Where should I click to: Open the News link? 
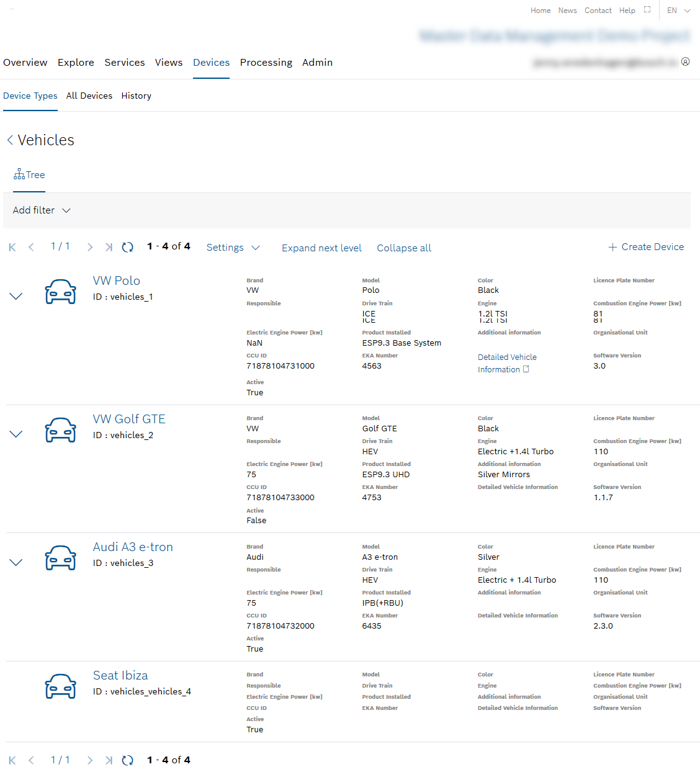(x=567, y=11)
